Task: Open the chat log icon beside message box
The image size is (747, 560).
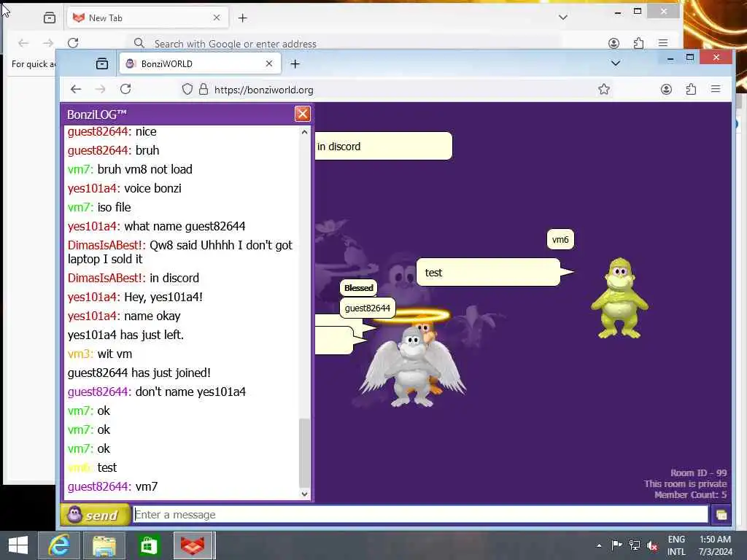Action: tap(721, 515)
